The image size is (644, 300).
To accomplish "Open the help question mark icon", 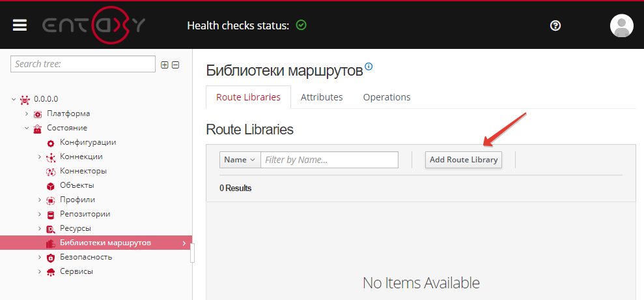I will [555, 26].
